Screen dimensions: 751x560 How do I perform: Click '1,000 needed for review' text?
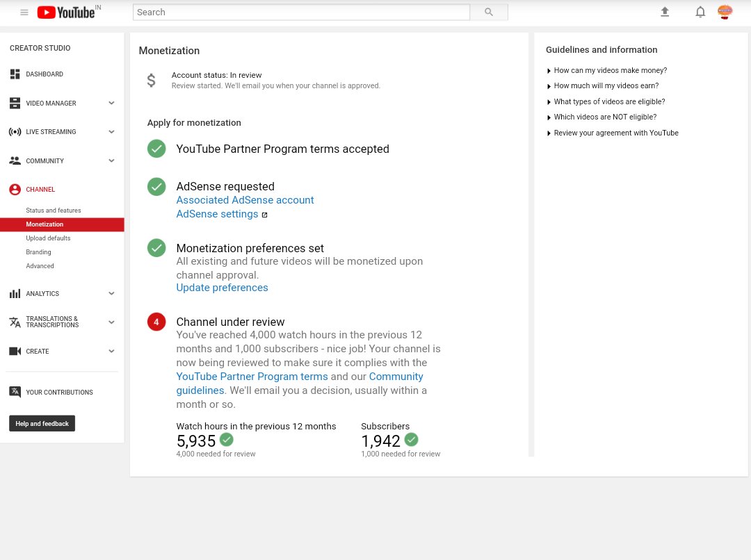pos(401,454)
